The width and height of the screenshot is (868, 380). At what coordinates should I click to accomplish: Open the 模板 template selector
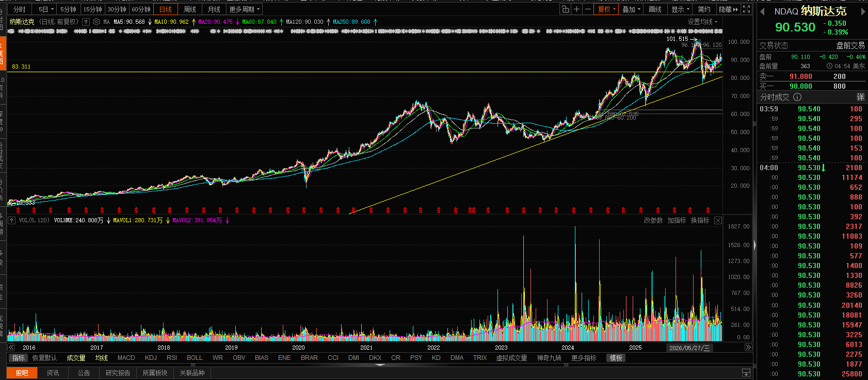616,358
